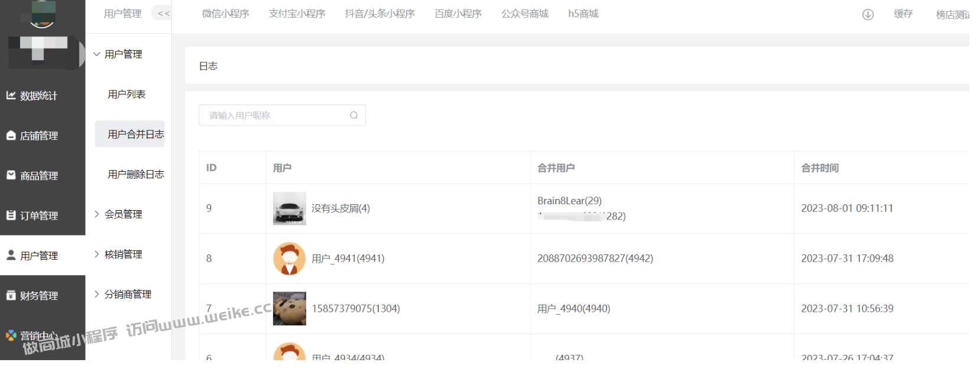This screenshot has height=379, width=980.
Task: Click the user name 15857379075(1304)
Action: pyautogui.click(x=356, y=309)
